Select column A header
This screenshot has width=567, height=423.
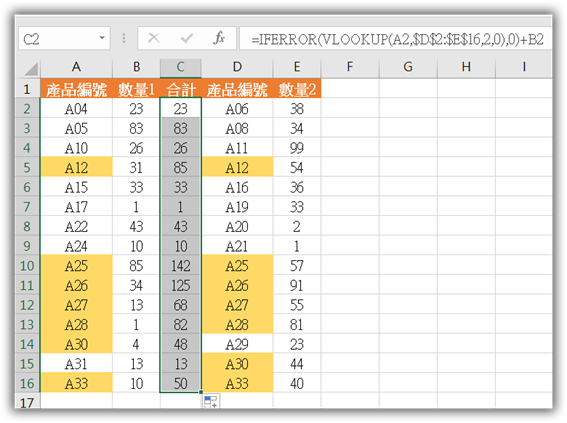(76, 67)
